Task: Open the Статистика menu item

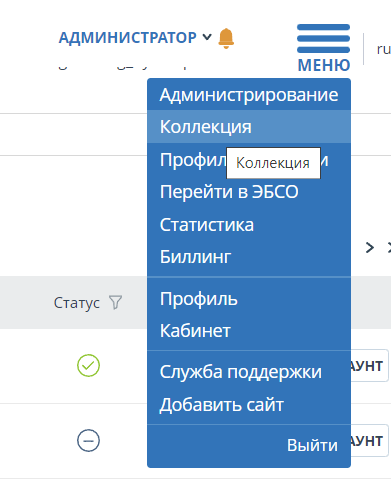Action: [249, 224]
